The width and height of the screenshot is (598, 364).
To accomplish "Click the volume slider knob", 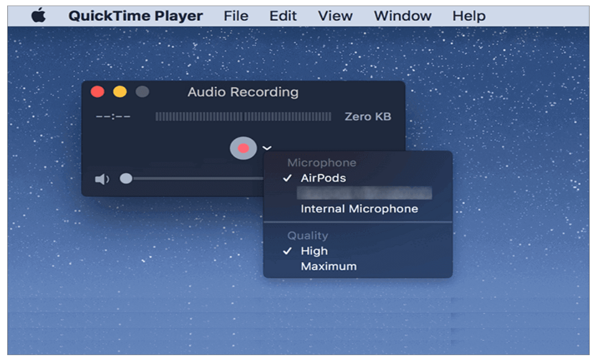I will coord(126,179).
